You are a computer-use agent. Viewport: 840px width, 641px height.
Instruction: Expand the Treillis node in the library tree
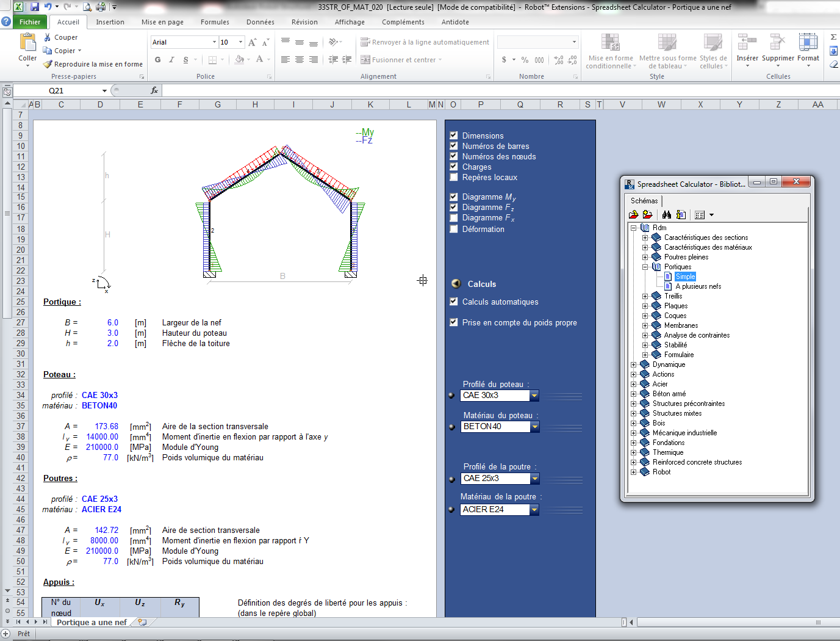point(645,296)
